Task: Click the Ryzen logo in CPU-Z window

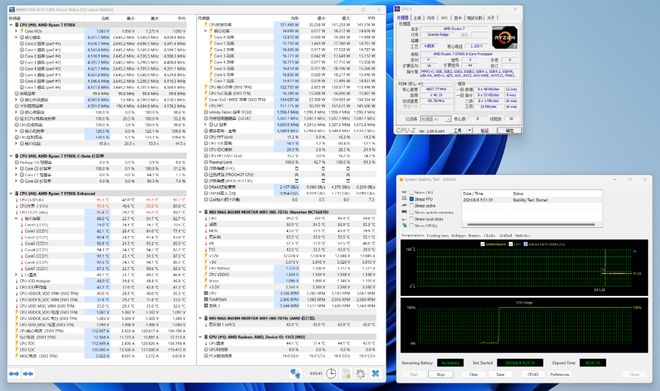Action: (x=504, y=37)
